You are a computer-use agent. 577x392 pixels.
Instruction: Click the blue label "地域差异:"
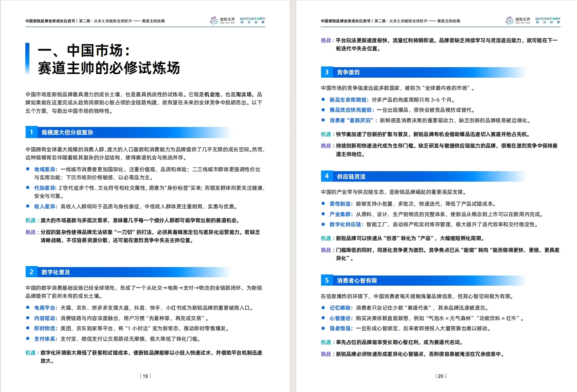point(46,170)
